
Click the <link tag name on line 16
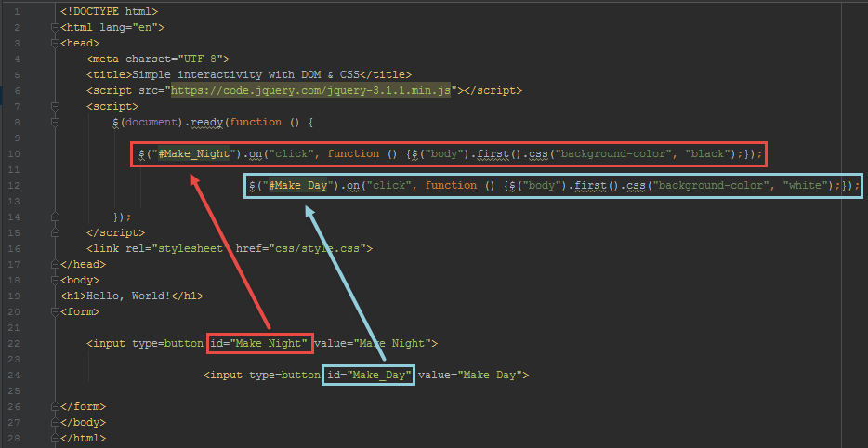click(x=103, y=248)
